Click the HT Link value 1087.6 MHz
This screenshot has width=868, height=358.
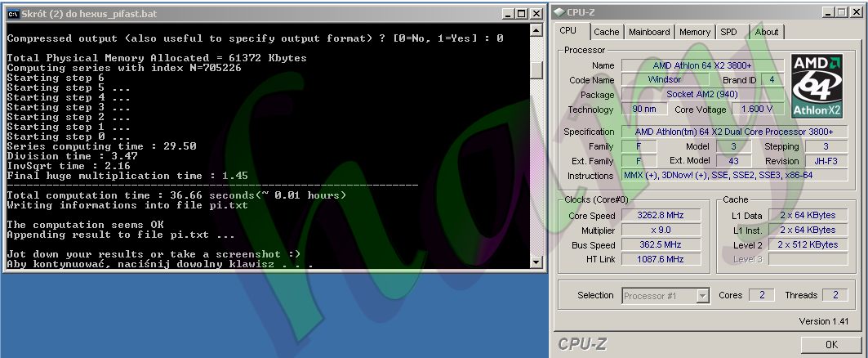point(661,259)
